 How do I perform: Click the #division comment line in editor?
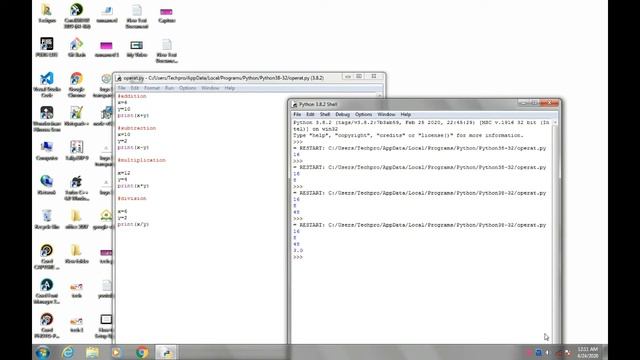point(132,198)
